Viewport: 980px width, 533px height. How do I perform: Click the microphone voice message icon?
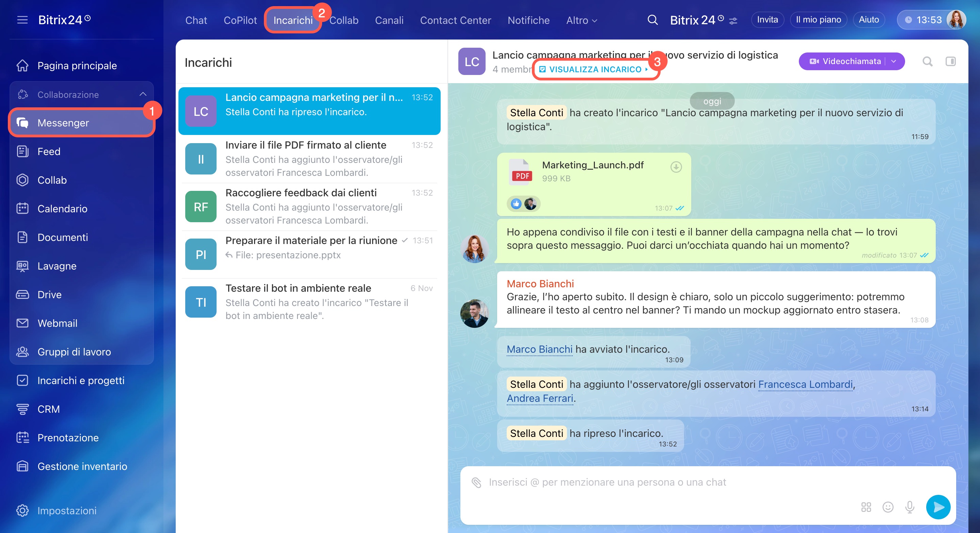(x=910, y=507)
